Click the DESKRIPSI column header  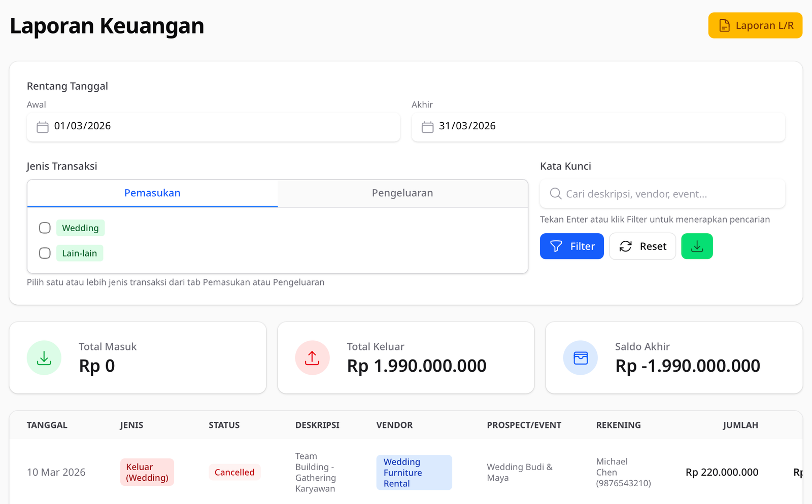[x=317, y=425]
